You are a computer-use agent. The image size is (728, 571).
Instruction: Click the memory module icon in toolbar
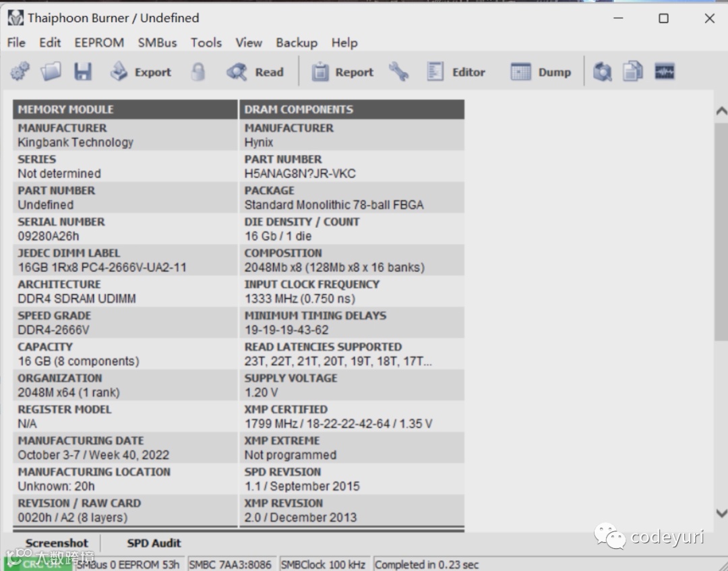click(x=665, y=71)
